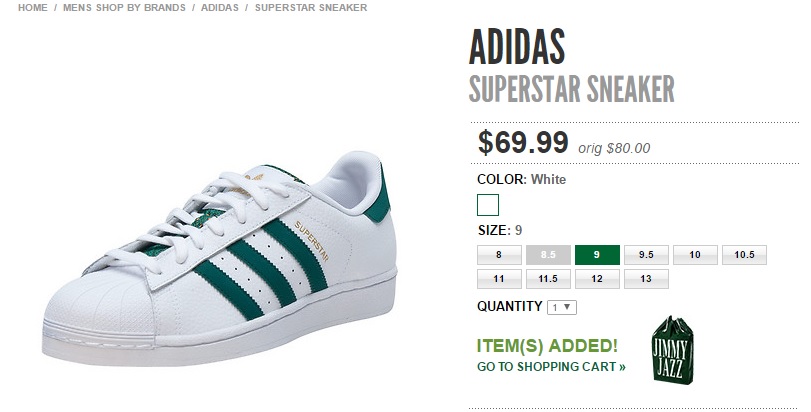Viewport: 811px width, 412px height.
Task: Click the selected size 9 button
Action: 597,255
